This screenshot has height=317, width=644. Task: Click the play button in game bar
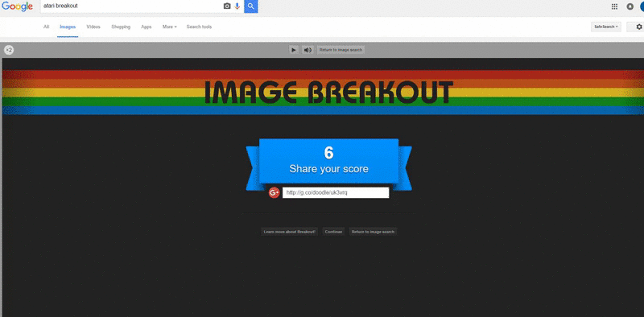[294, 50]
